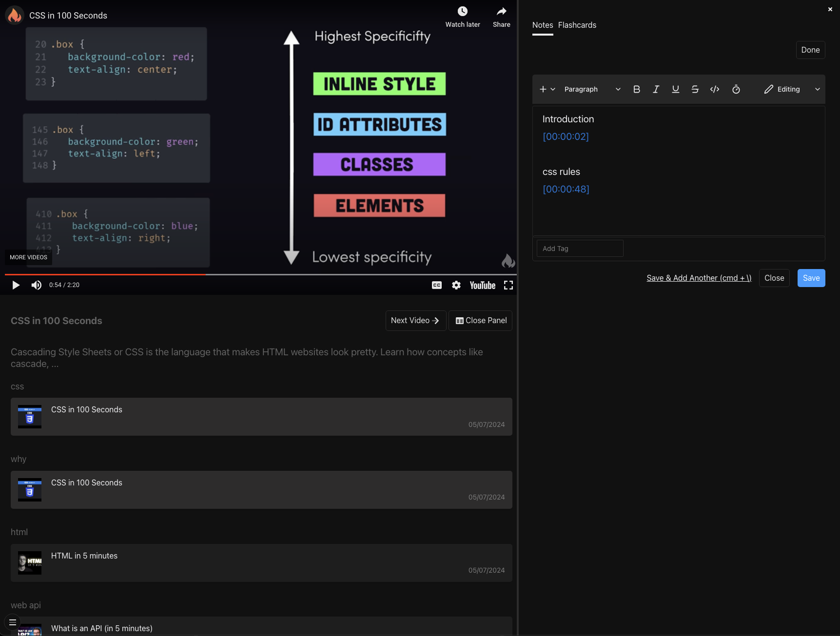This screenshot has height=636, width=840.
Task: Toggle bold formatting
Action: click(x=637, y=89)
